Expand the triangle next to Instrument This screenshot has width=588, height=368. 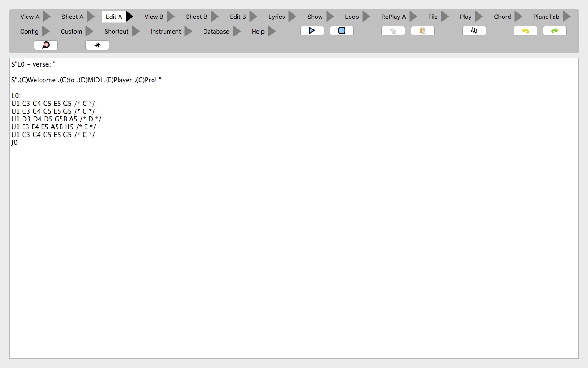[188, 32]
